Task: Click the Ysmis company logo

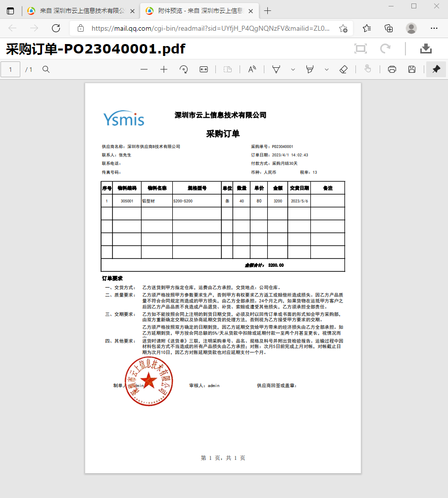Action: pos(124,118)
